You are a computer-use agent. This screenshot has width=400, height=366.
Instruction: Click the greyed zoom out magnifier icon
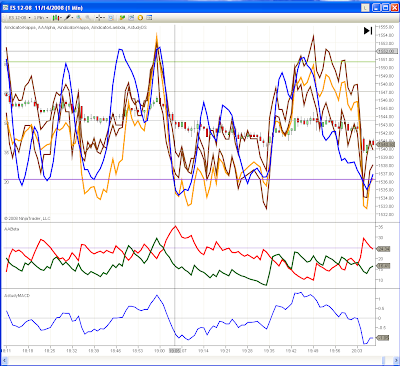click(88, 17)
